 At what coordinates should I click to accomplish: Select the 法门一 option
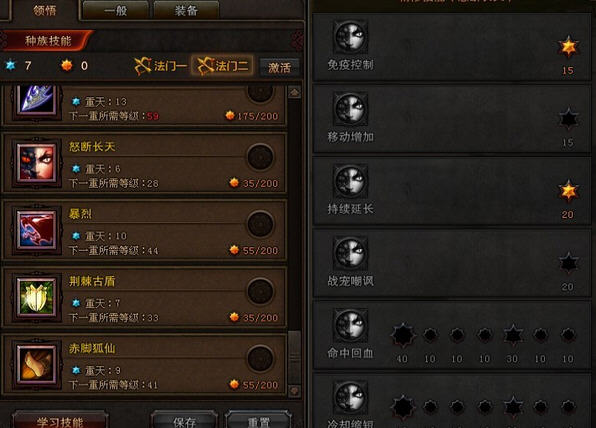coord(160,66)
